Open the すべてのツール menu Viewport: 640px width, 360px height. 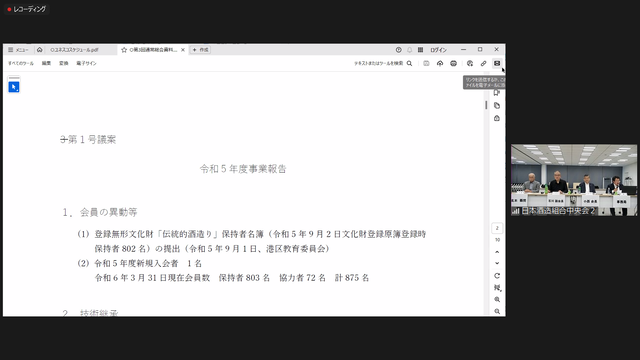coord(21,63)
